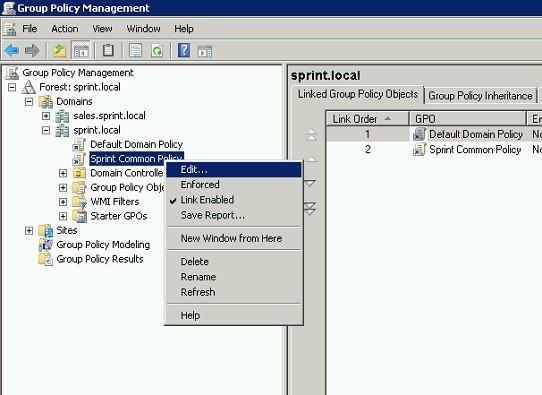Screen dimensions: 542x395
Task: Click the Group Policy Management root icon
Action: point(12,73)
